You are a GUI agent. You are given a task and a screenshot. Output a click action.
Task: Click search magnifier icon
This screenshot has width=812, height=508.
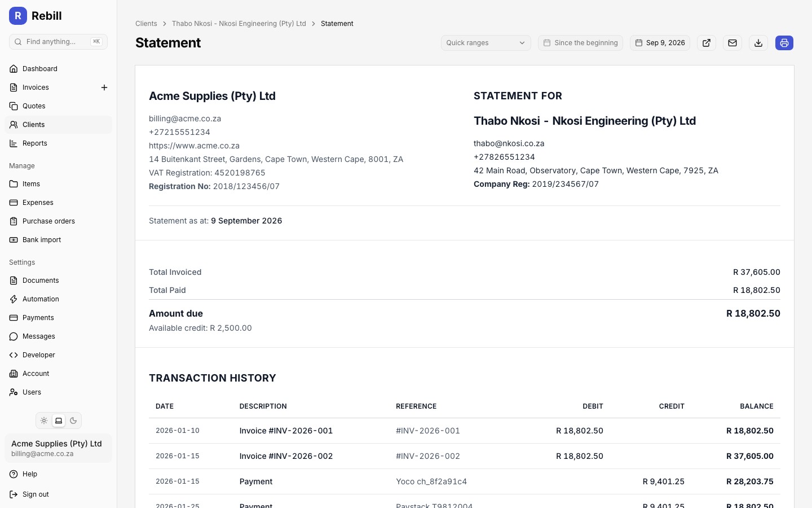tap(18, 42)
